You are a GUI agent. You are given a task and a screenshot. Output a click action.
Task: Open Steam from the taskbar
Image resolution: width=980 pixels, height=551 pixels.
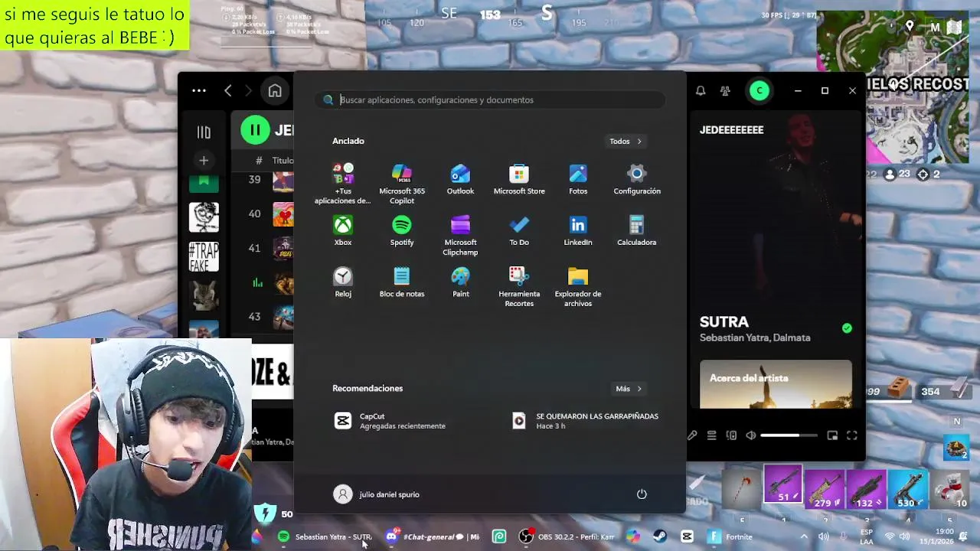point(660,537)
